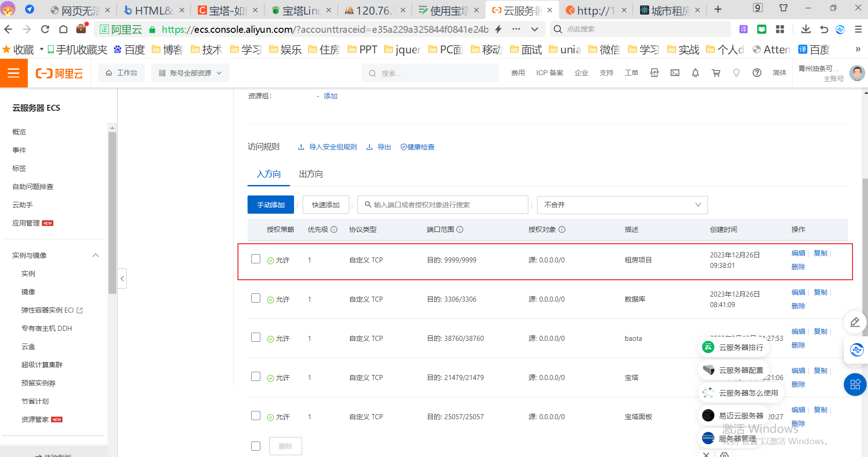Image resolution: width=868 pixels, height=457 pixels.
Task: Go to browser home page icon
Action: point(63,29)
